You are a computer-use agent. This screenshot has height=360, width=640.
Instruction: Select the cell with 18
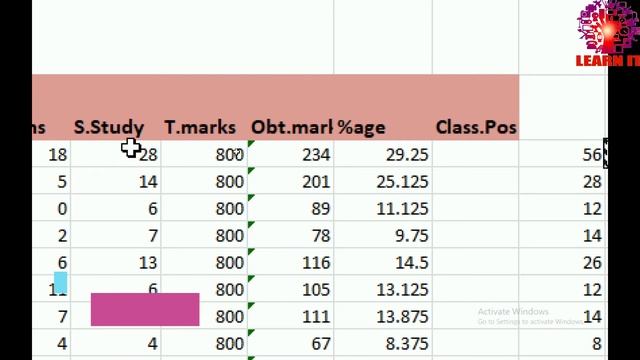[51, 154]
